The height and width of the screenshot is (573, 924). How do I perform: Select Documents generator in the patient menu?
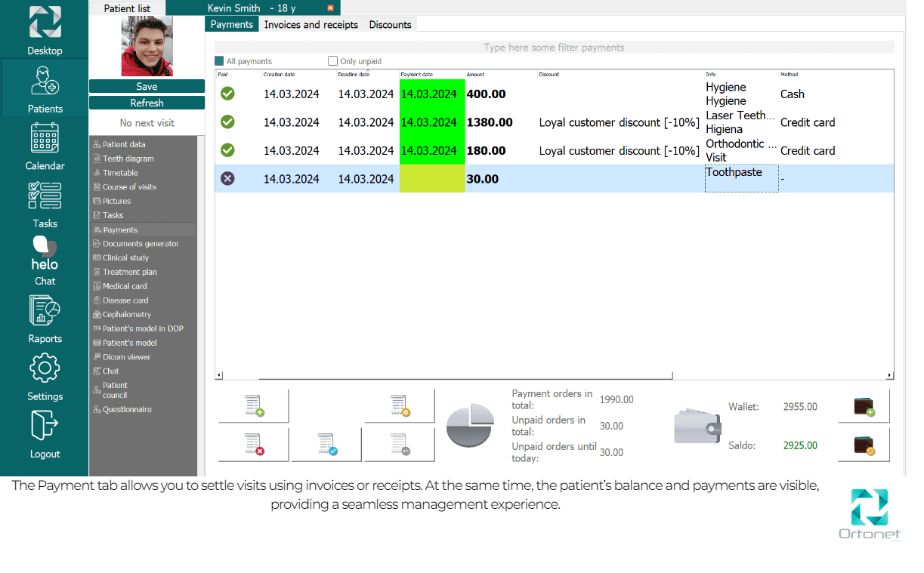[x=141, y=244]
